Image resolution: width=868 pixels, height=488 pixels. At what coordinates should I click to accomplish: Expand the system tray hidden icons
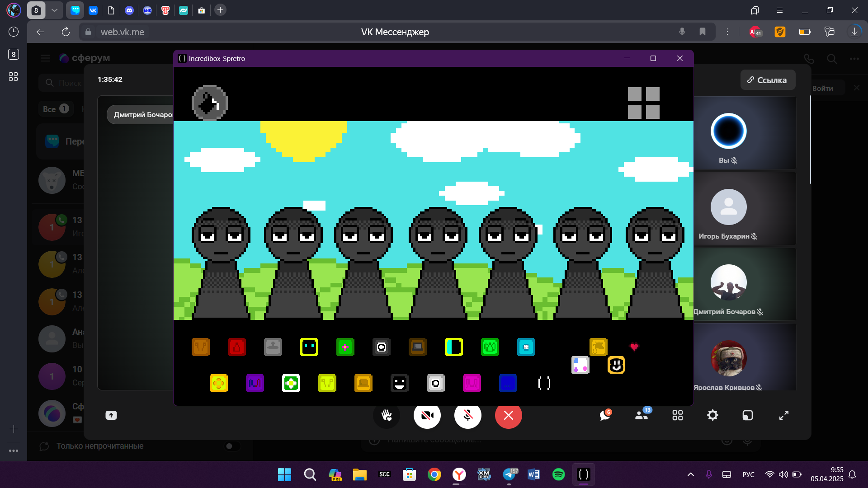coord(691,474)
